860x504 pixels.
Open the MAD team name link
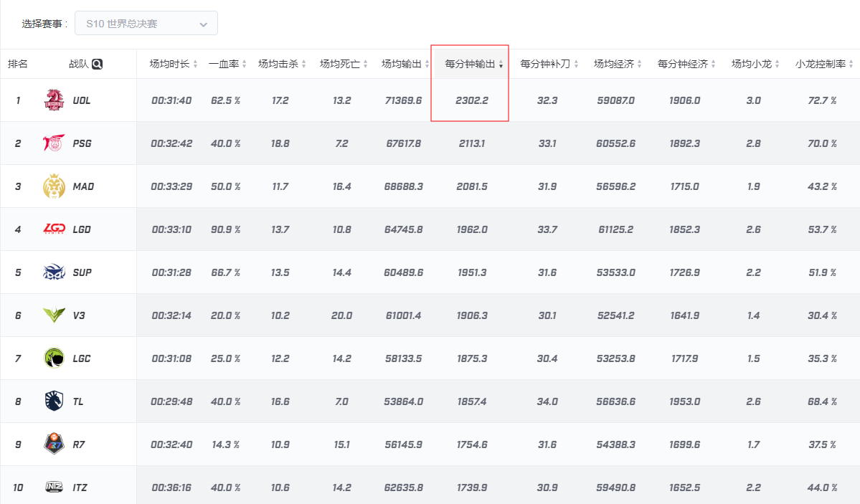(x=83, y=186)
